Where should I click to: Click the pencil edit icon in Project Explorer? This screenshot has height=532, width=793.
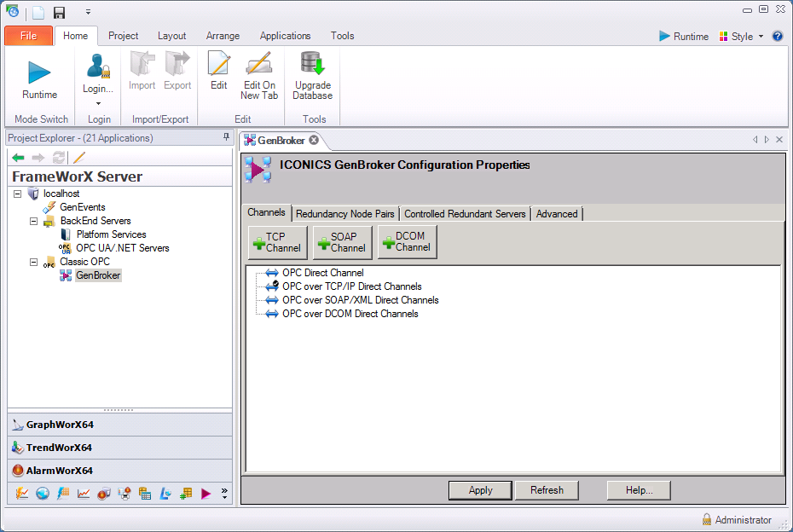(x=79, y=157)
